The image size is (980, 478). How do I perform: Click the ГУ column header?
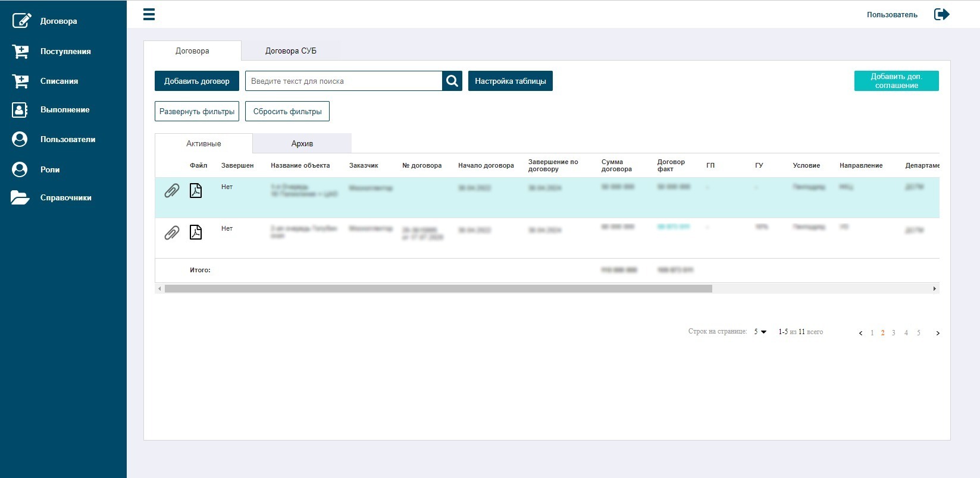point(759,165)
